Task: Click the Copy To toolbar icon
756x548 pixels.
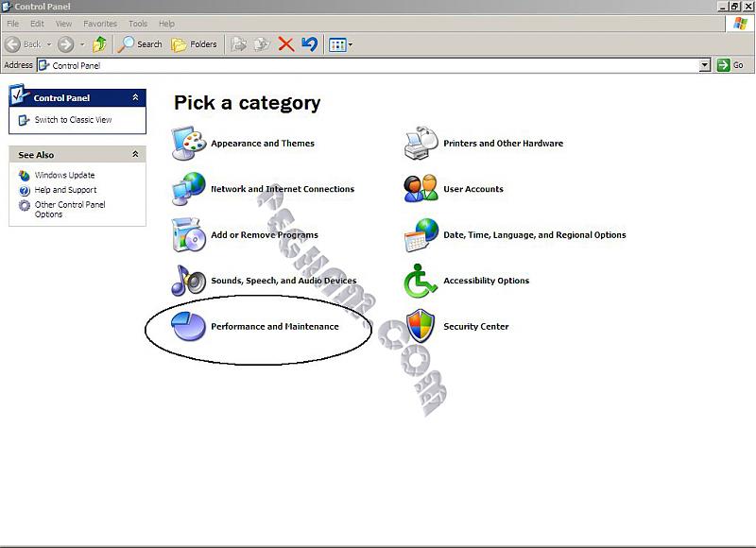Action: (263, 44)
